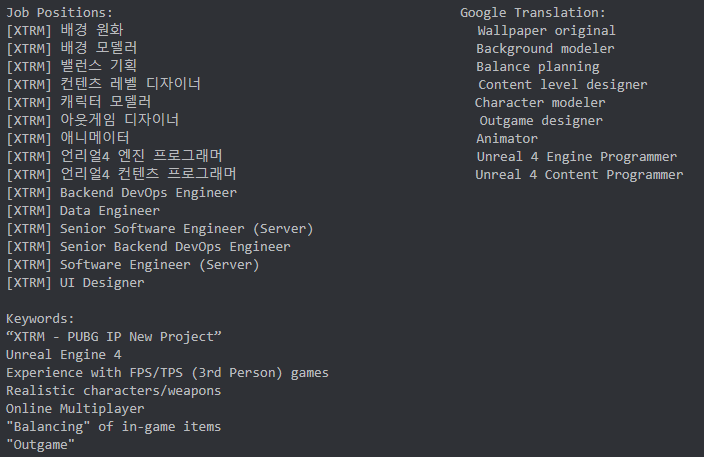Viewport: 704px width, 457px height.
Task: Click "Unreal 4 Content Programmer" translation
Action: point(579,174)
